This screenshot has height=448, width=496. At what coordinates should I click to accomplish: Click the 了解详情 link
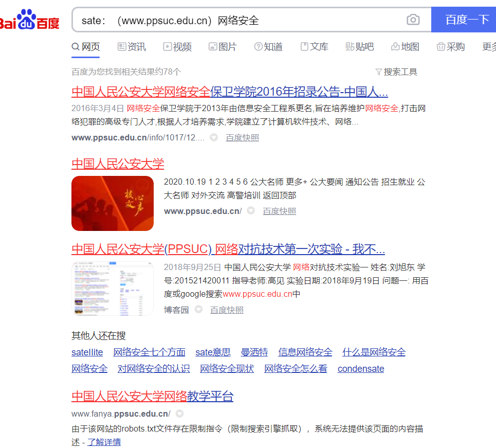point(104,442)
